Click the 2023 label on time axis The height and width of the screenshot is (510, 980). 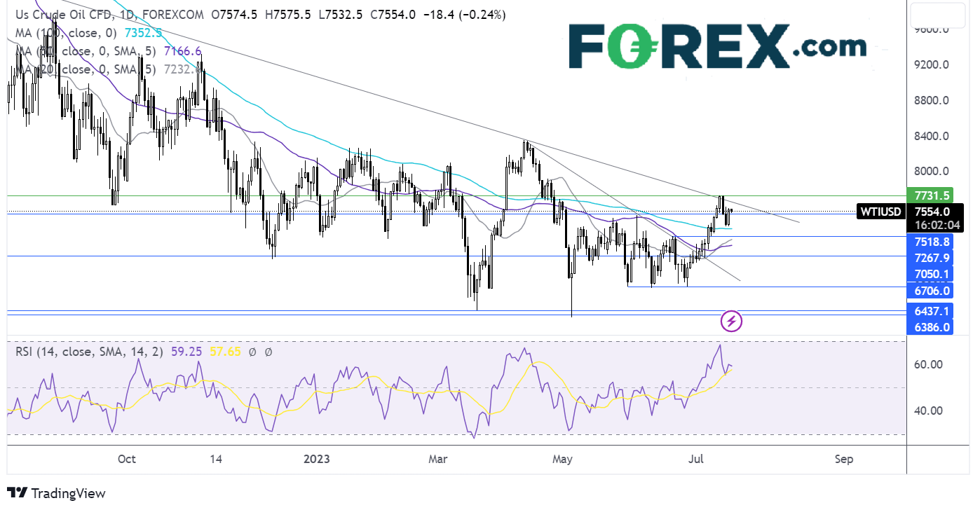pos(317,460)
